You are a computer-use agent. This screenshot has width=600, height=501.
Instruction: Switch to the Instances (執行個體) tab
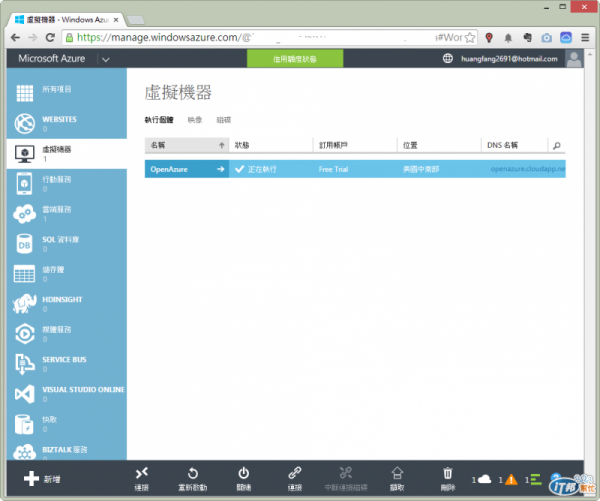159,120
